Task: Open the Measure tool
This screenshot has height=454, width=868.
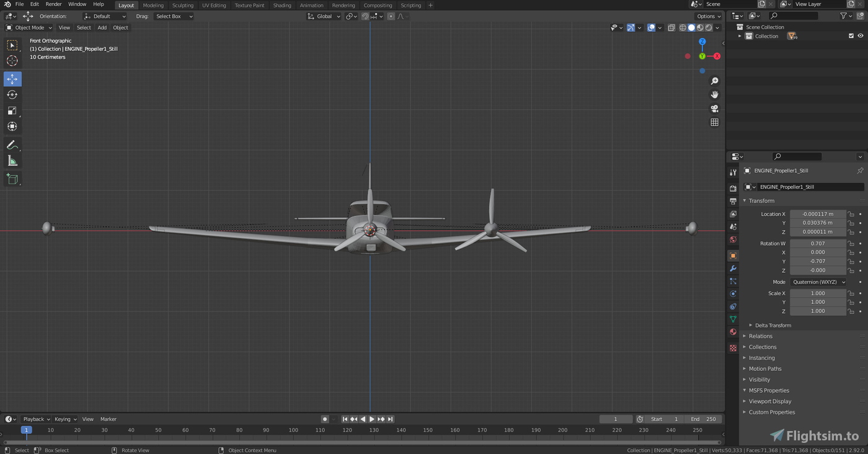Action: [x=12, y=160]
